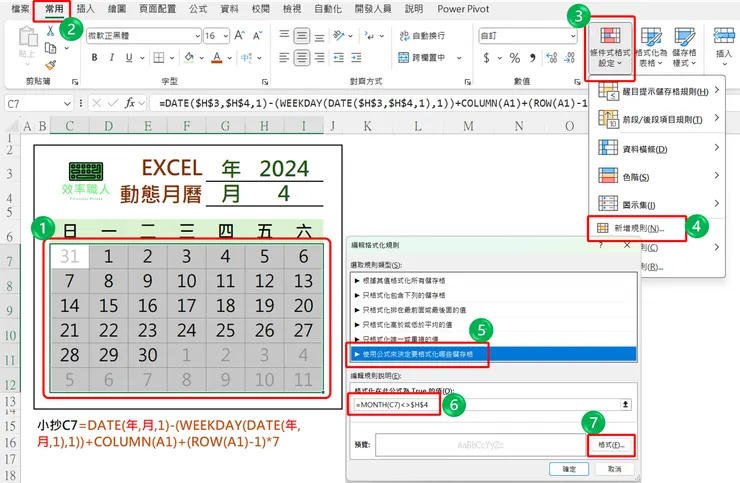Click 取消 cancel in the rule dialog
Image resolution: width=740 pixels, height=483 pixels.
614,469
